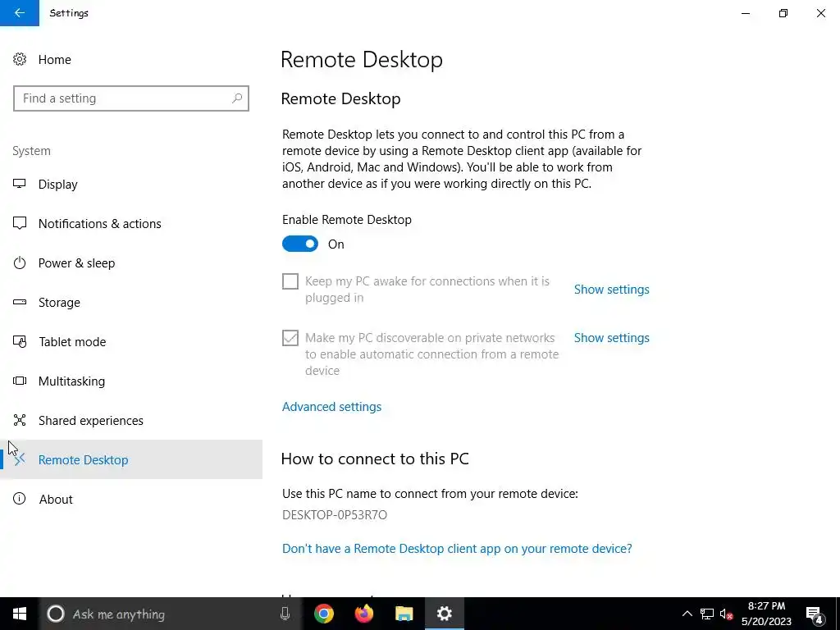The image size is (840, 630).
Task: Click the Multitasking icon
Action: [20, 381]
